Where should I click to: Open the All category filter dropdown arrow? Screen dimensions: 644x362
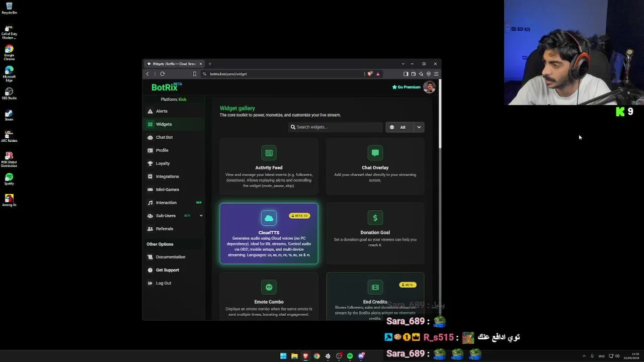(x=419, y=127)
